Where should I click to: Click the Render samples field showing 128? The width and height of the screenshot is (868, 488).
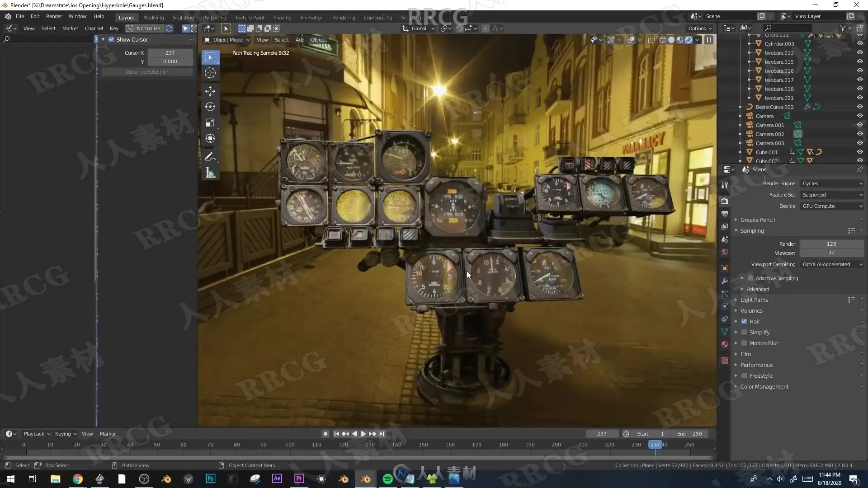point(831,244)
